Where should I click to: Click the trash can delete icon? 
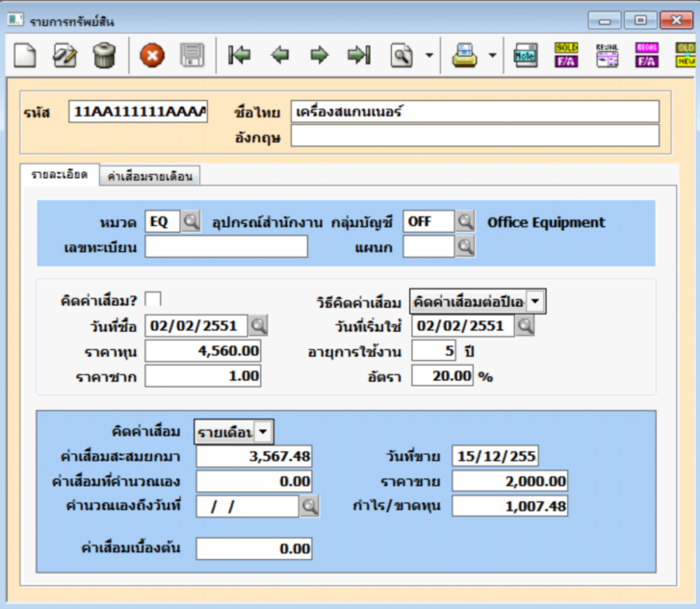104,56
